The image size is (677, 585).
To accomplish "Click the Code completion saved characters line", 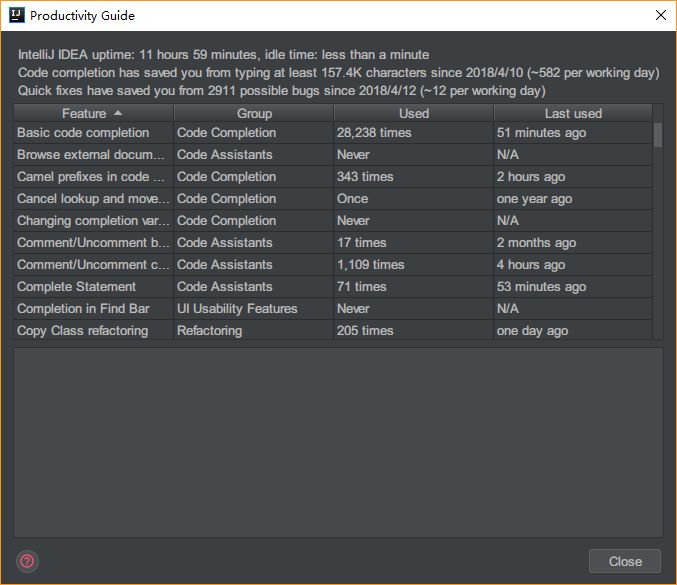I will point(338,73).
